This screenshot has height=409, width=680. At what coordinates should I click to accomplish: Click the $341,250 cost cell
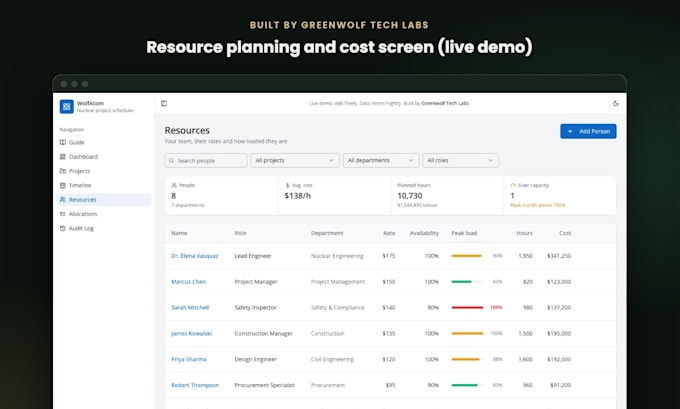click(x=559, y=256)
